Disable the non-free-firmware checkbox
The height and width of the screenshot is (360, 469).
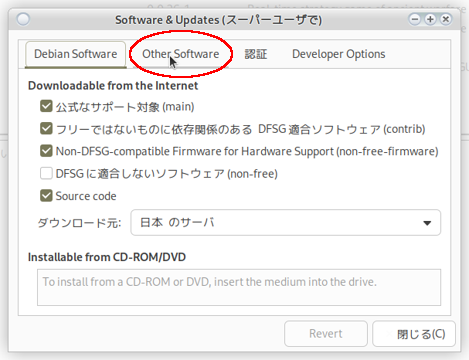pyautogui.click(x=46, y=151)
